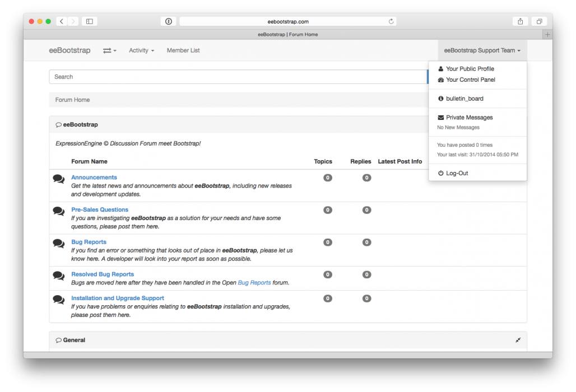This screenshot has height=392, width=576.
Task: Click the Replies column header
Action: coord(361,161)
